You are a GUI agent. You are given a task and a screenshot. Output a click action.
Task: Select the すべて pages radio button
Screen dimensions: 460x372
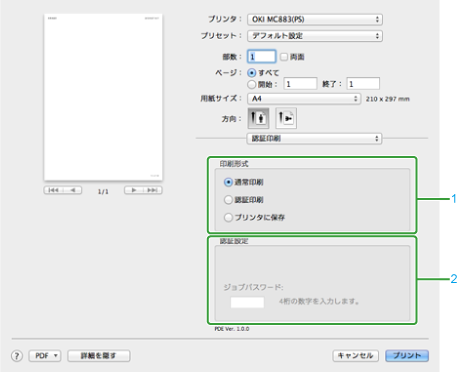pyautogui.click(x=252, y=73)
